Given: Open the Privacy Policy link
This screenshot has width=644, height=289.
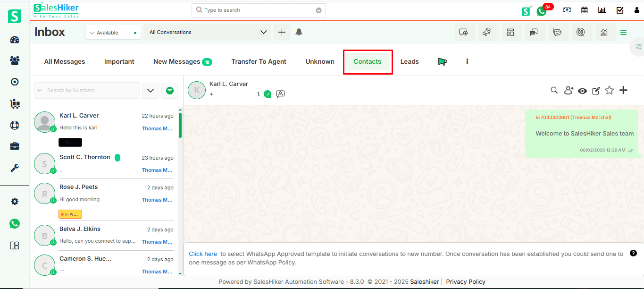Looking at the screenshot, I should (x=465, y=281).
